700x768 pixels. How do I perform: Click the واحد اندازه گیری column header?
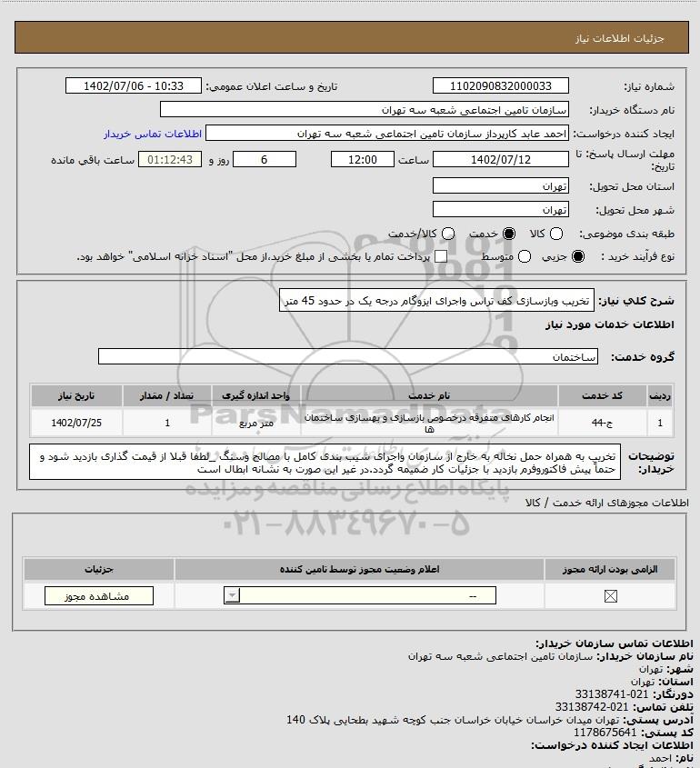(x=256, y=395)
